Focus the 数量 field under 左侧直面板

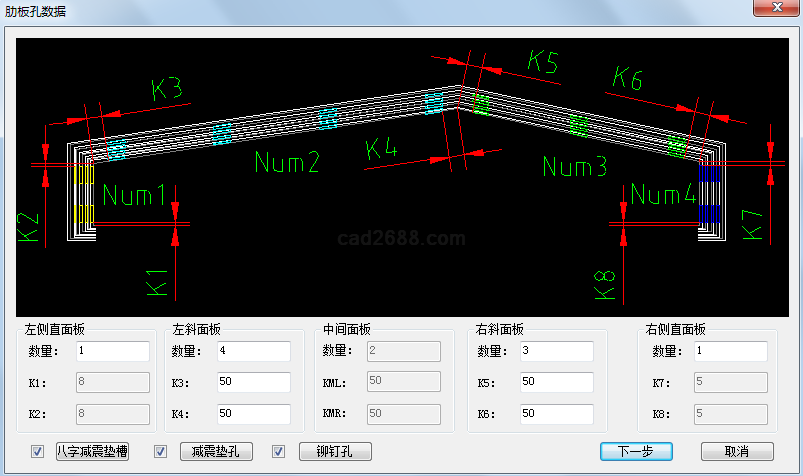click(112, 351)
